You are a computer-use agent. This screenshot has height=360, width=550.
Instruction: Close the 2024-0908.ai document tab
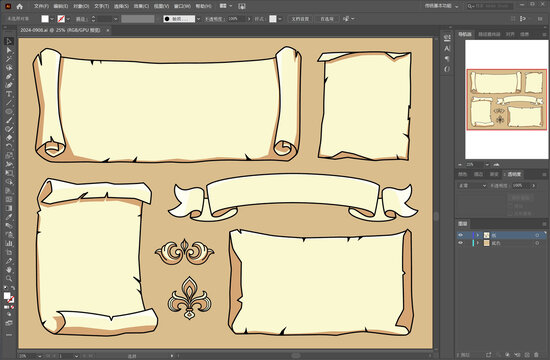(x=108, y=31)
